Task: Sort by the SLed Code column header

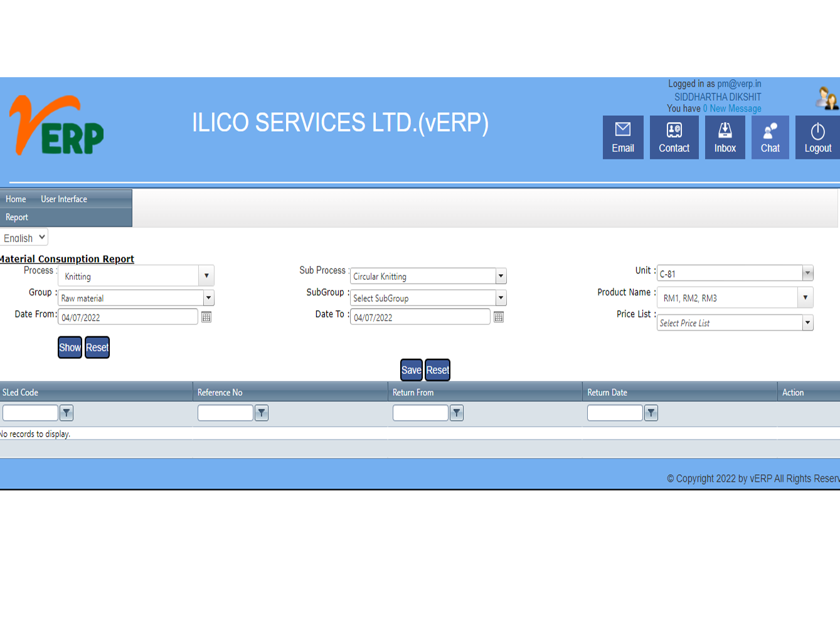Action: click(20, 392)
